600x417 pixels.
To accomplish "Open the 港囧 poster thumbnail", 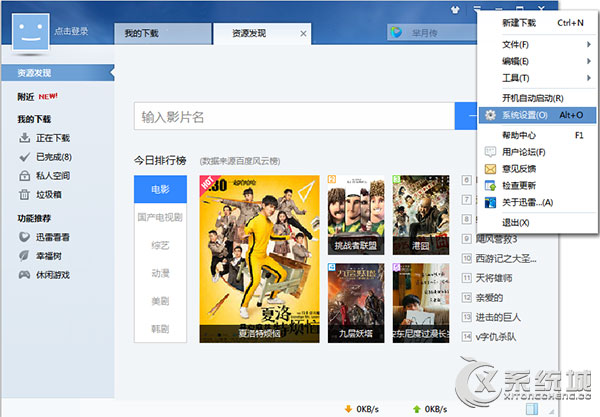I will tap(421, 215).
